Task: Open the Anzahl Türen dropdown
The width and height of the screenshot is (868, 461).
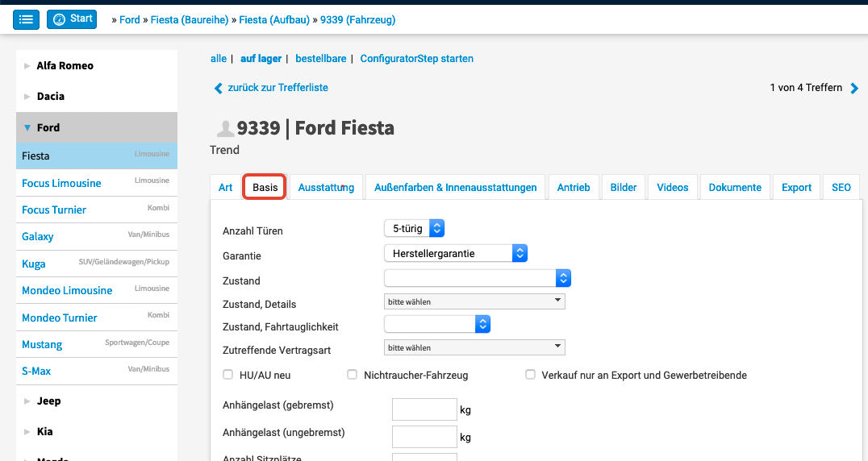Action: coord(415,229)
